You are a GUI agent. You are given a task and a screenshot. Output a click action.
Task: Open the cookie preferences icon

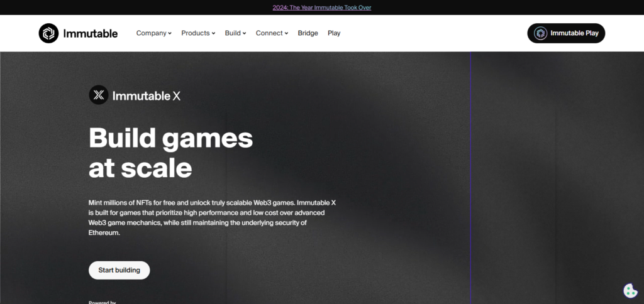(630, 290)
